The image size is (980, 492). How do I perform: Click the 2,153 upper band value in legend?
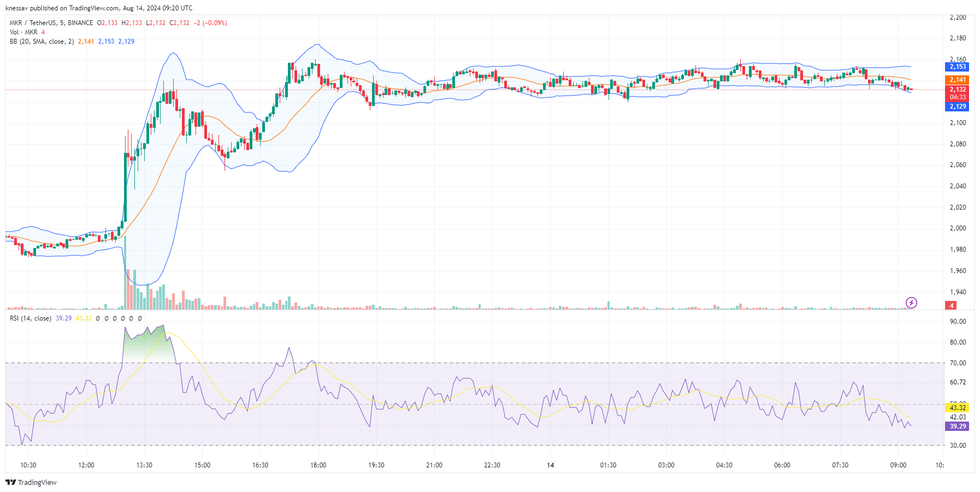(x=106, y=42)
